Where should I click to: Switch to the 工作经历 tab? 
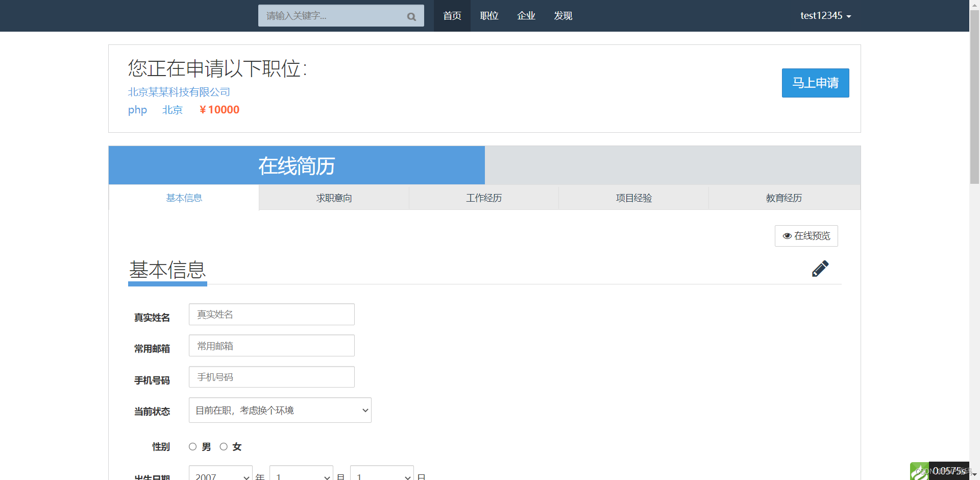point(484,198)
